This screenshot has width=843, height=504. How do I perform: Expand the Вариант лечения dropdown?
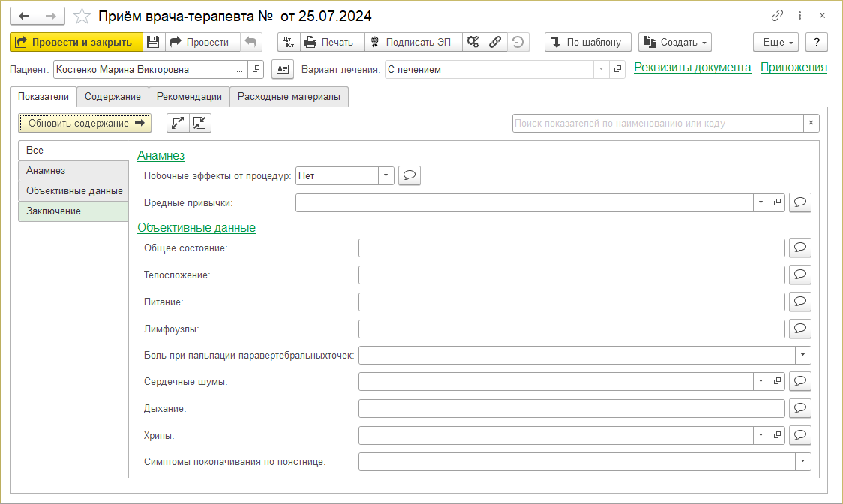[601, 70]
